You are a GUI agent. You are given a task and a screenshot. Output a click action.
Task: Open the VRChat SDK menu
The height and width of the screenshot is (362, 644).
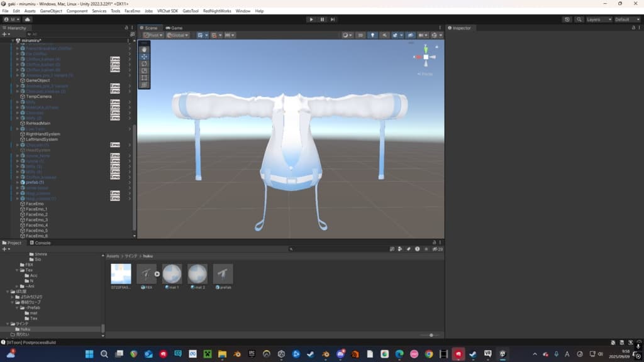click(x=167, y=11)
